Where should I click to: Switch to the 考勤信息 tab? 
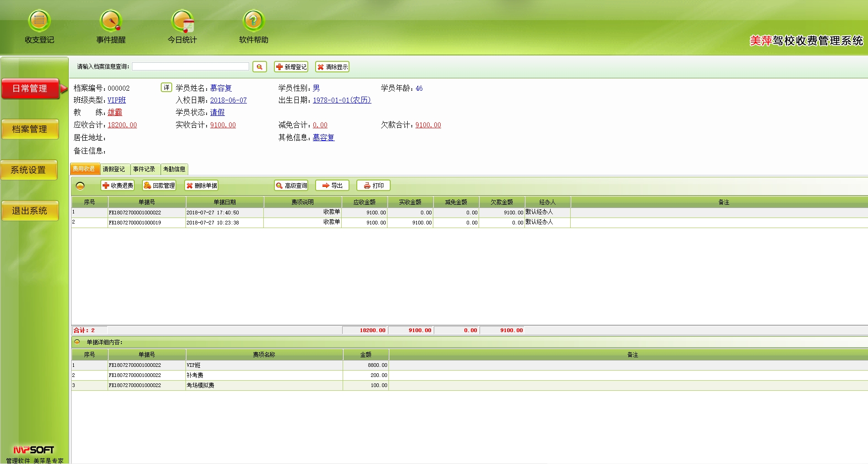pyautogui.click(x=174, y=169)
